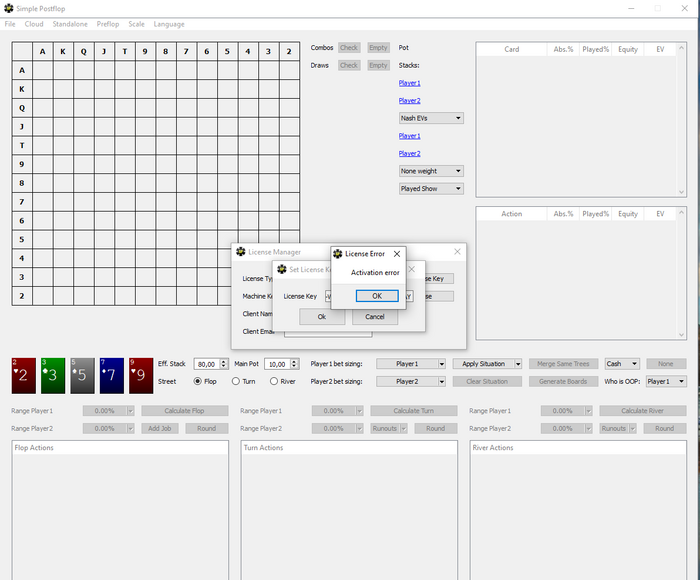Click the red 2 of hearts board card
The height and width of the screenshot is (580, 700).
point(24,376)
